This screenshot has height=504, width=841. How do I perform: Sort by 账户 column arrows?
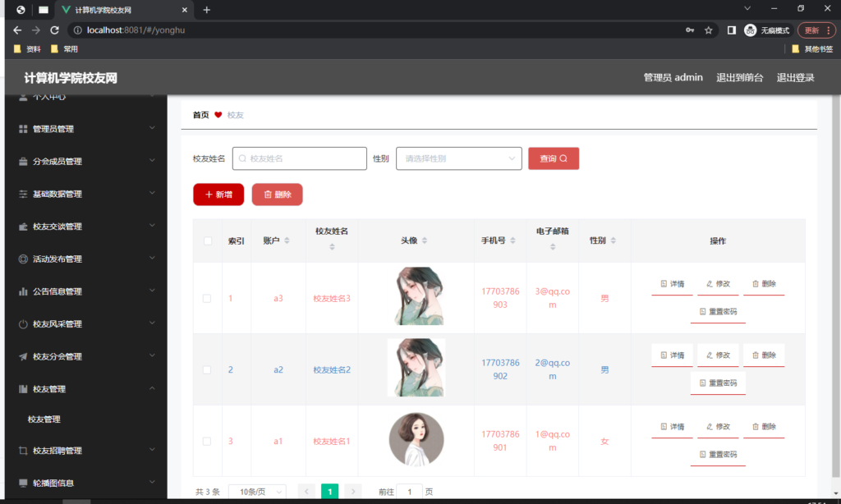click(287, 241)
